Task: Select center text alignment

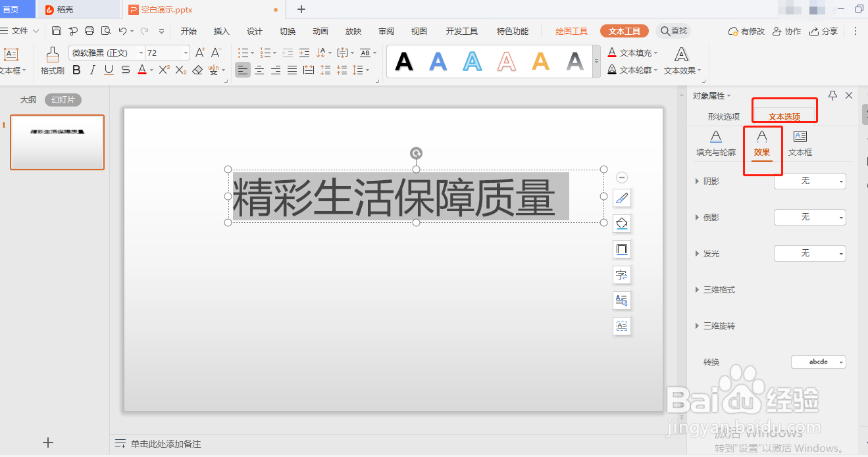Action: point(260,70)
